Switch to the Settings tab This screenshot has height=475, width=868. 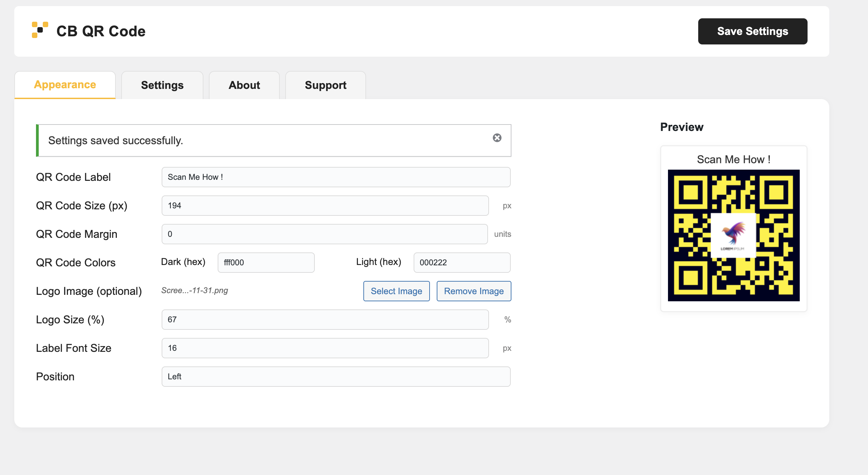(162, 85)
